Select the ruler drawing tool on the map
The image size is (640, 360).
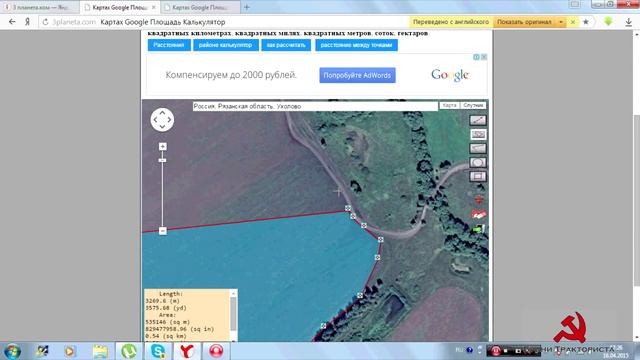(x=478, y=148)
